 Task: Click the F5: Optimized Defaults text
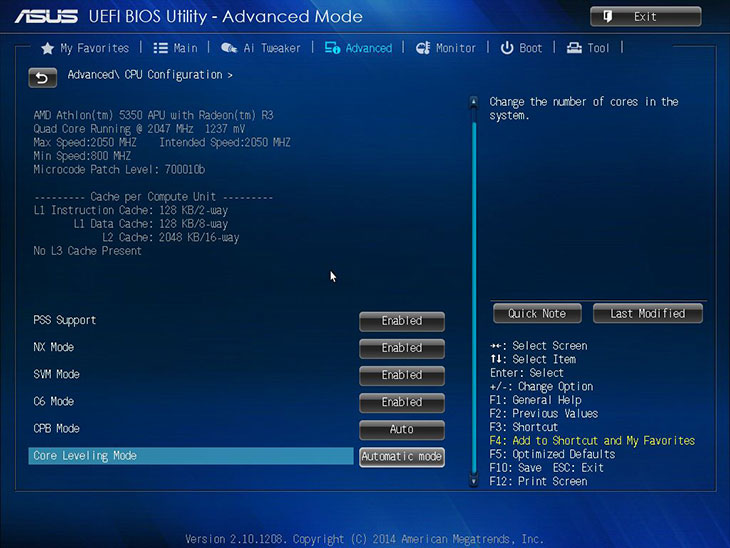[x=552, y=454]
